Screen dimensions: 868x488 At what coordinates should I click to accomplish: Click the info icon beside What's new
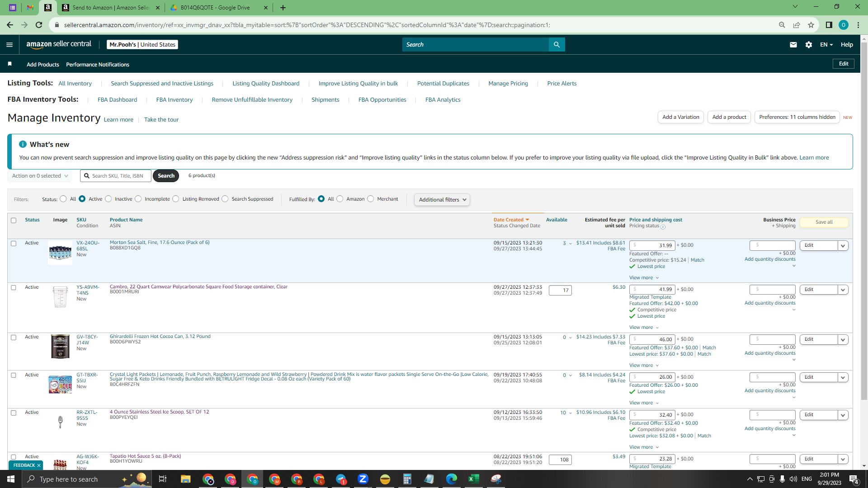[x=23, y=144]
